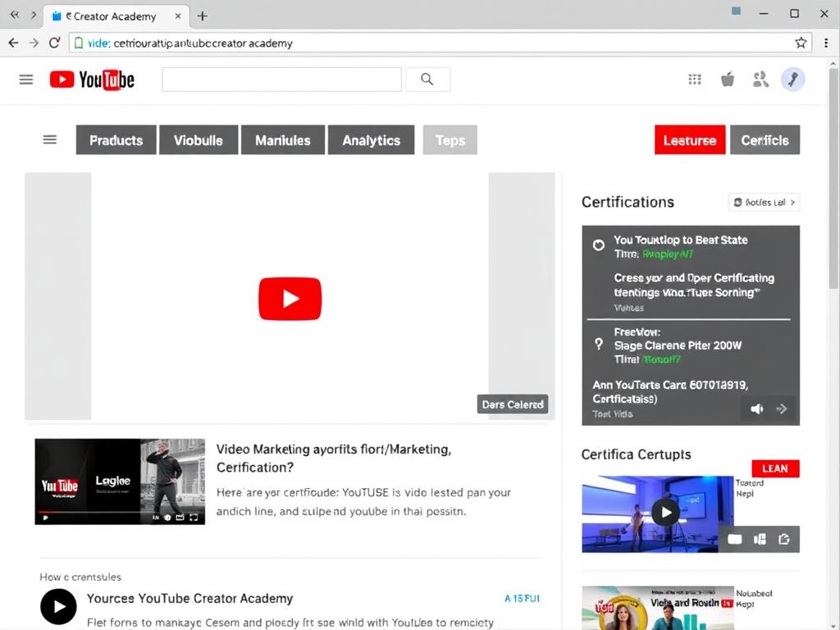This screenshot has width=840, height=630.
Task: Click the browser forward arrow button
Action: click(34, 43)
